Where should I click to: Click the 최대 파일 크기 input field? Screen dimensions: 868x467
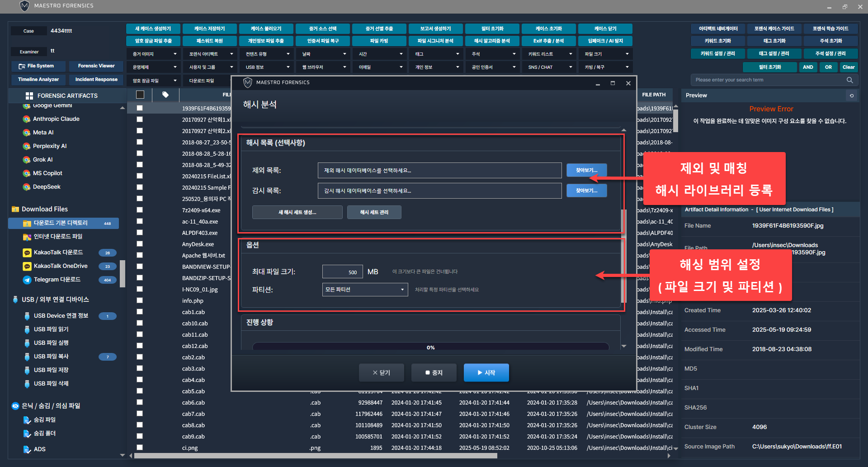point(342,272)
